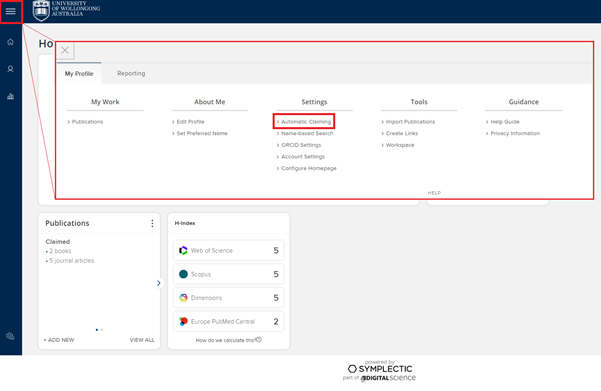Select the second carousel dot in Publications

click(102, 330)
